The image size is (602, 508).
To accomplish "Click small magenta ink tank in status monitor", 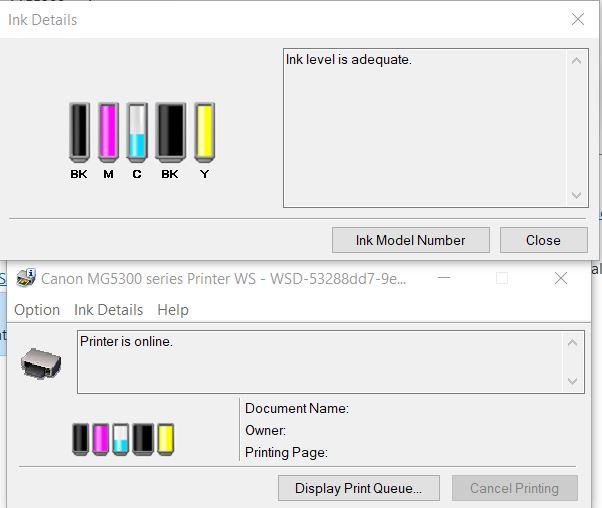I will click(x=101, y=439).
